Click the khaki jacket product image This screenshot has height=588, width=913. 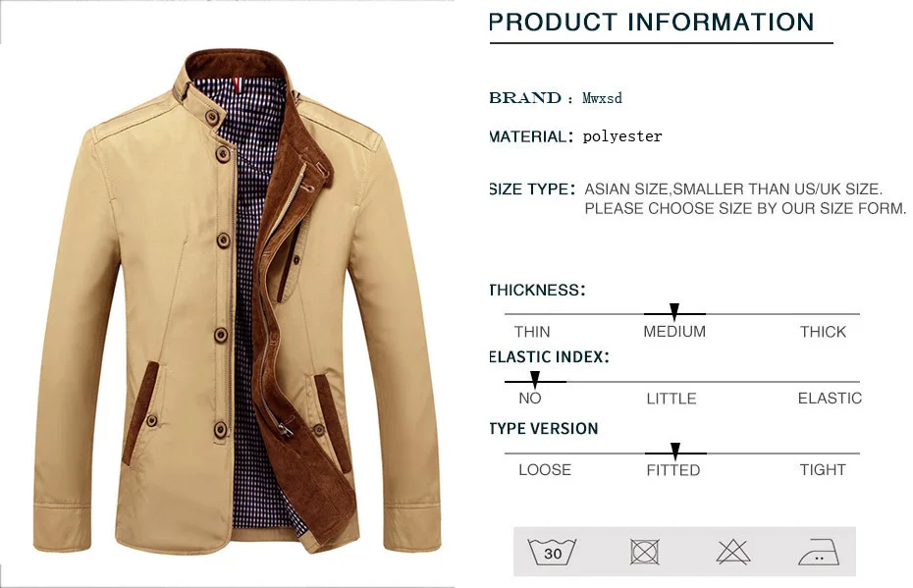click(x=237, y=301)
